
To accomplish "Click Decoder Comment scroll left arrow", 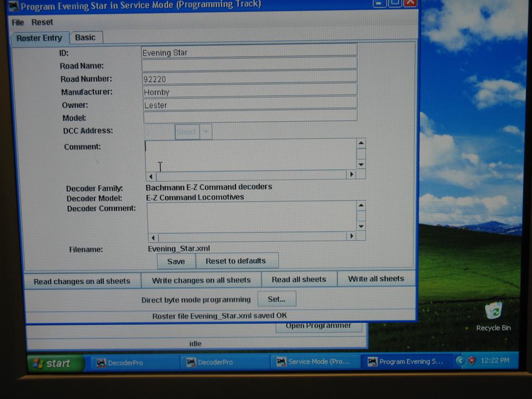I will [x=153, y=237].
